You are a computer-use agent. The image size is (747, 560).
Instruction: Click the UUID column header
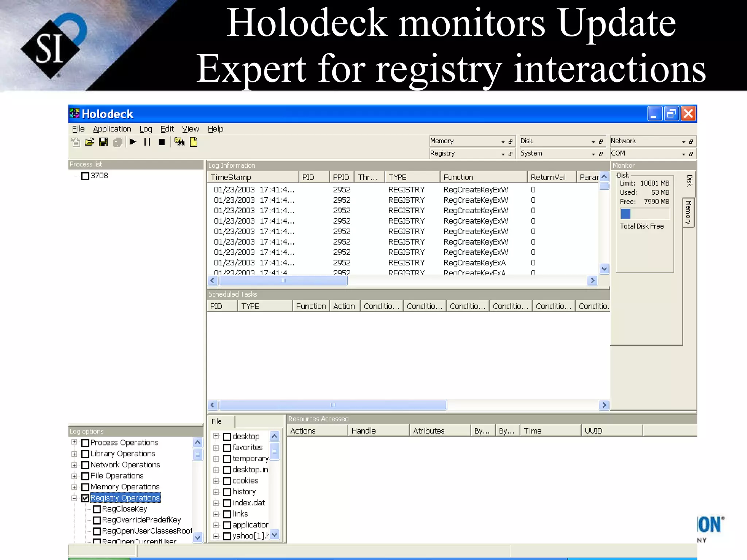612,431
